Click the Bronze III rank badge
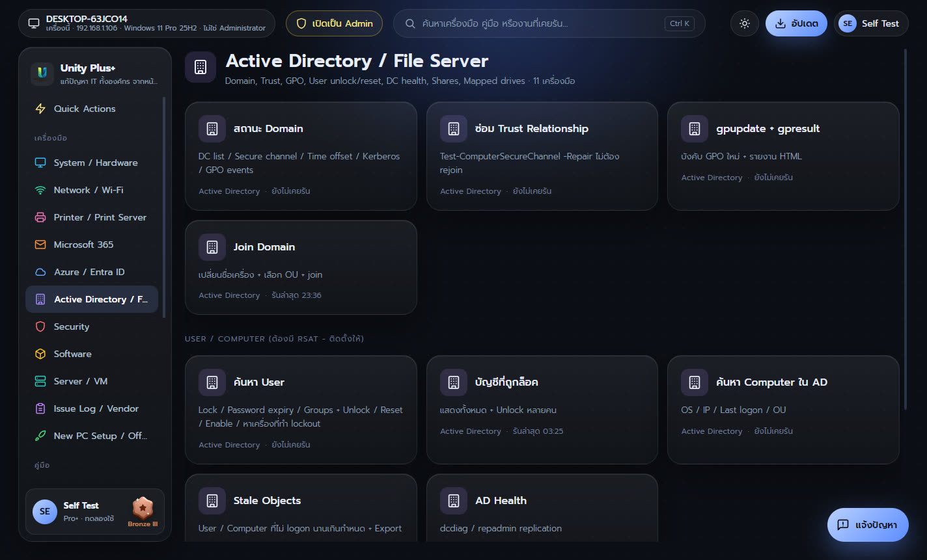 pyautogui.click(x=143, y=511)
